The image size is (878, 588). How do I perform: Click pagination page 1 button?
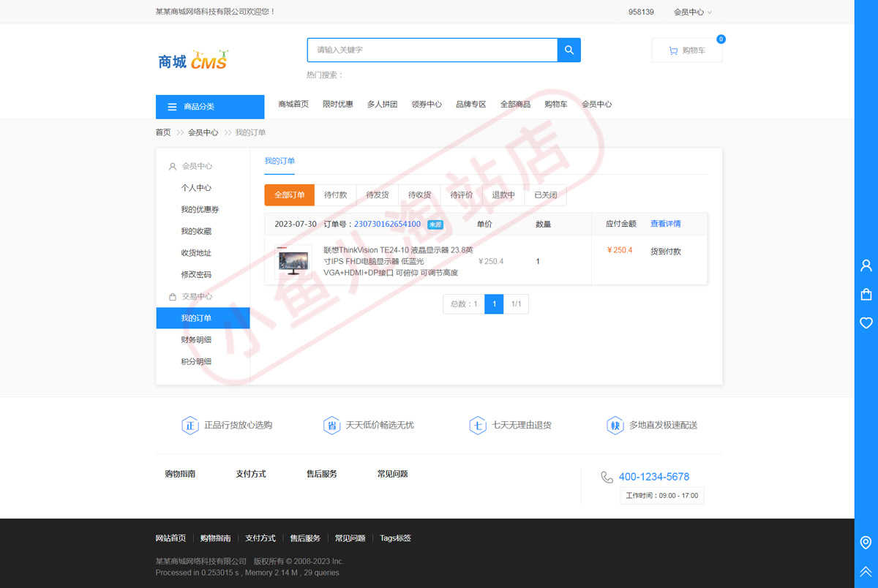[494, 304]
